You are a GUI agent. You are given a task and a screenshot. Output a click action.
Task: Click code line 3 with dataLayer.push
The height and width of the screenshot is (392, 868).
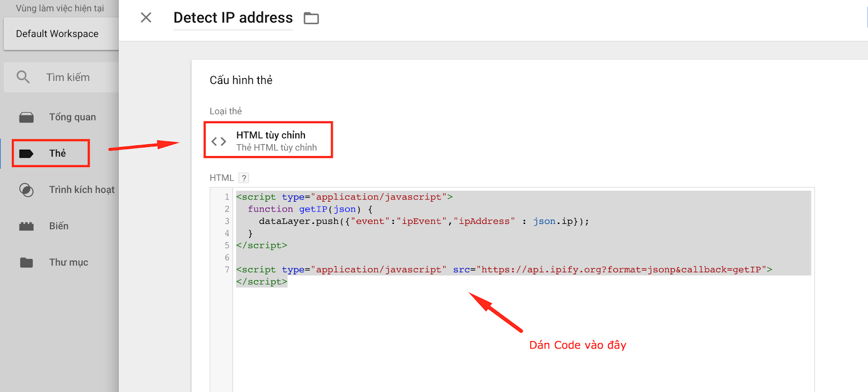click(x=424, y=221)
